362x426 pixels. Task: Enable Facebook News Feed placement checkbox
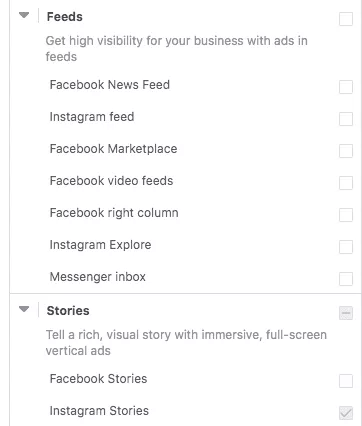346,87
